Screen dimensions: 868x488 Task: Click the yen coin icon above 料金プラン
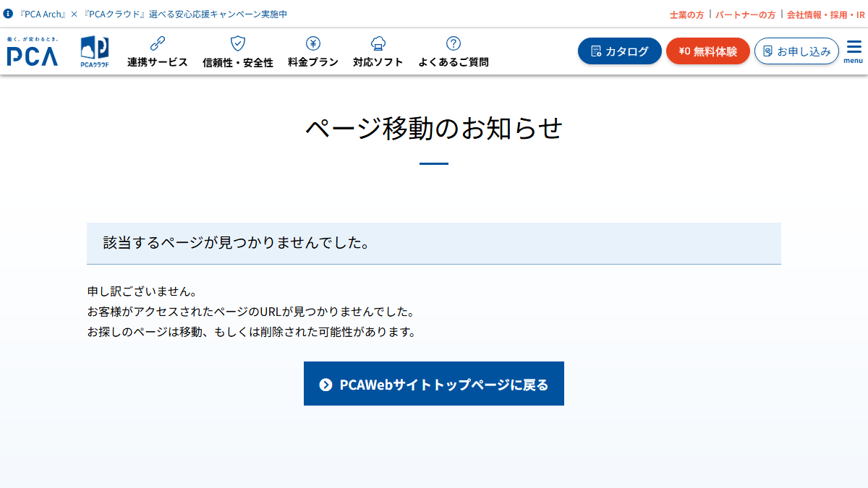(x=313, y=43)
